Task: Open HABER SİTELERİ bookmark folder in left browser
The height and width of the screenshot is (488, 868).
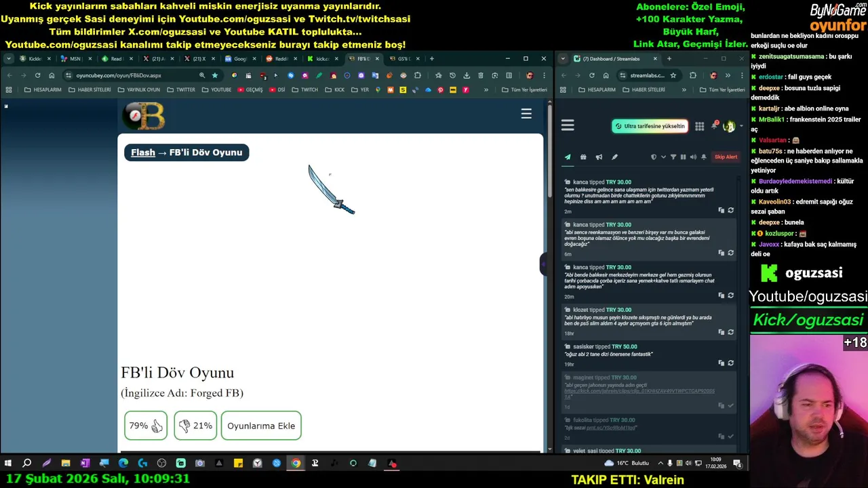Action: pos(89,89)
